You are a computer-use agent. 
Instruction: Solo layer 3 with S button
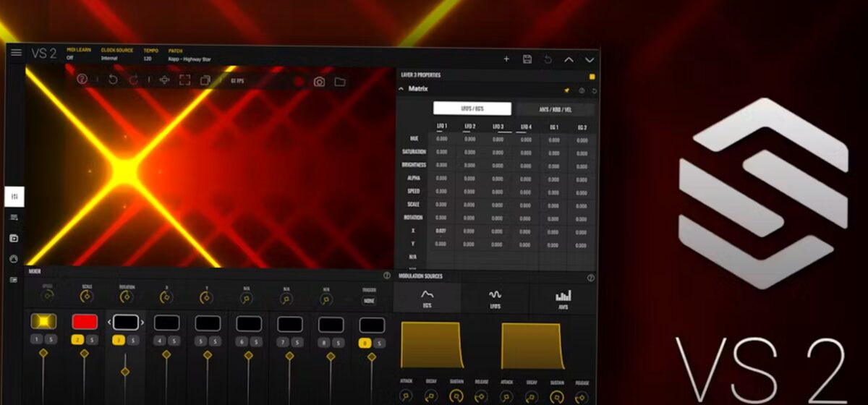(132, 340)
